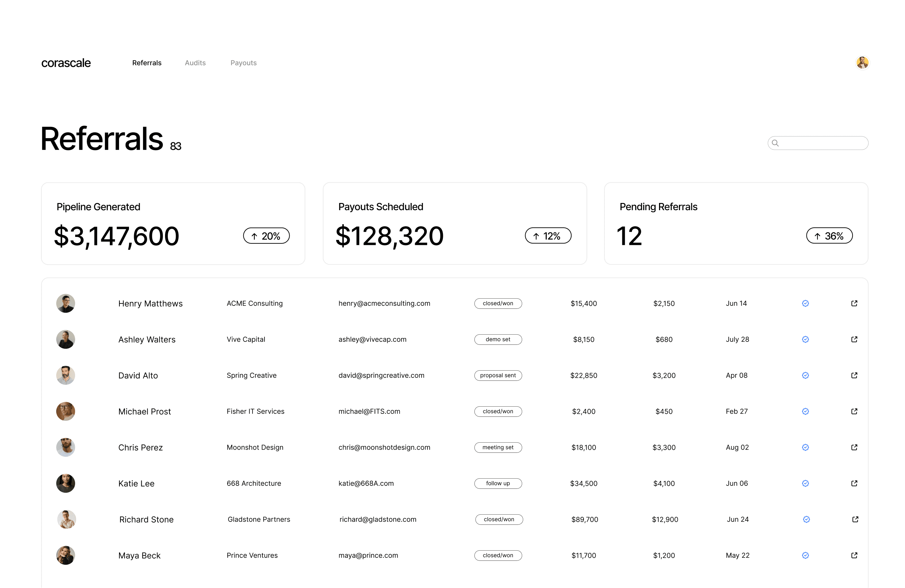Click verified badge in Maya Beck row

806,555
